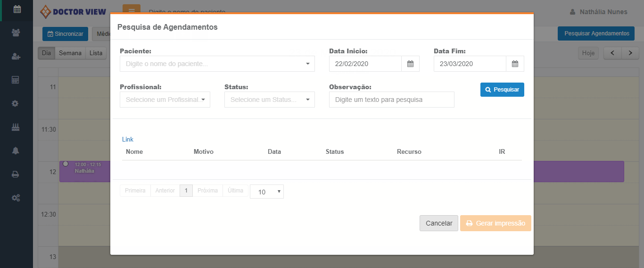Screen dimensions: 644x268
Task: Open the calculator icon in sidebar
Action: coord(17,80)
